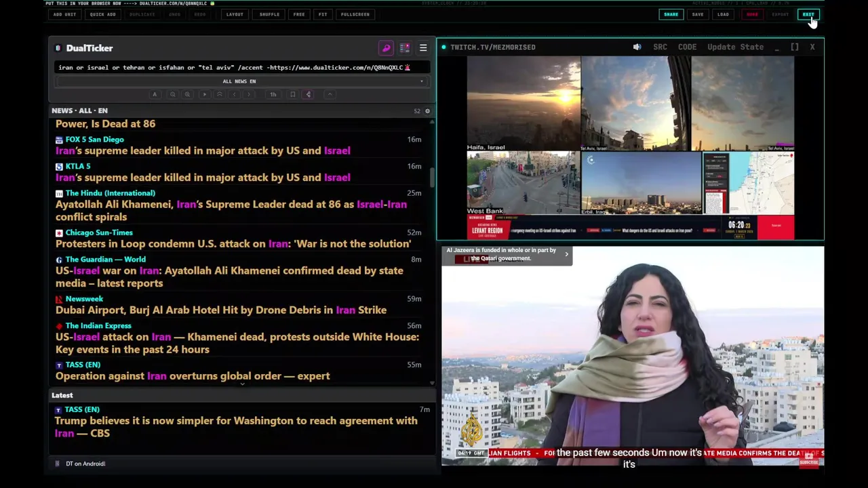Click the DT on Android link
868x488 pixels.
(x=85, y=464)
